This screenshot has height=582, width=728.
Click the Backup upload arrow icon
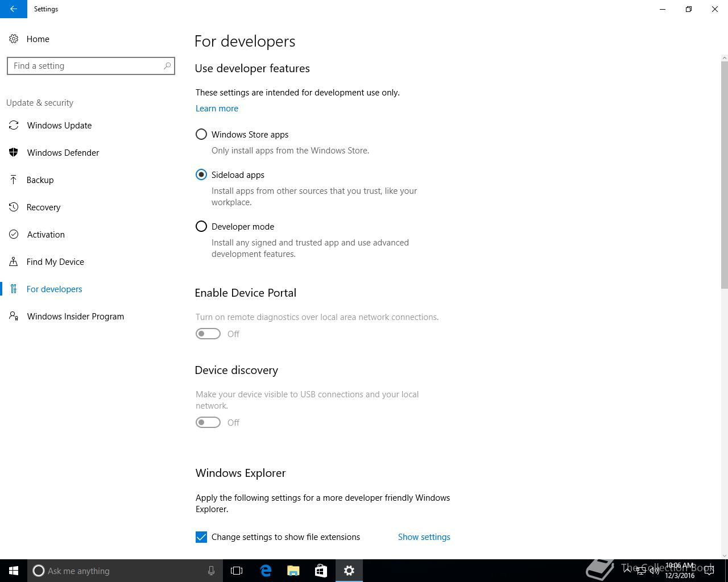tap(14, 180)
